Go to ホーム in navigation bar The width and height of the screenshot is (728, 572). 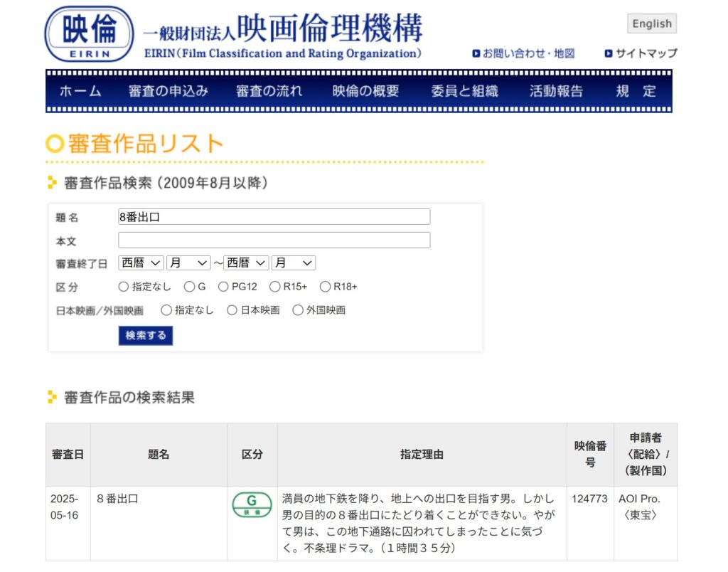point(80,91)
